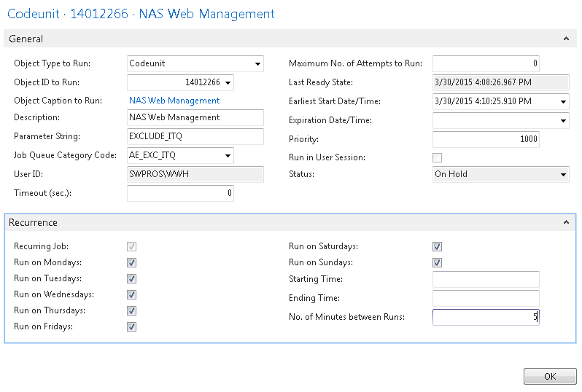Collapse the Recurrence section chevron
Image resolution: width=582 pixels, height=392 pixels.
566,222
